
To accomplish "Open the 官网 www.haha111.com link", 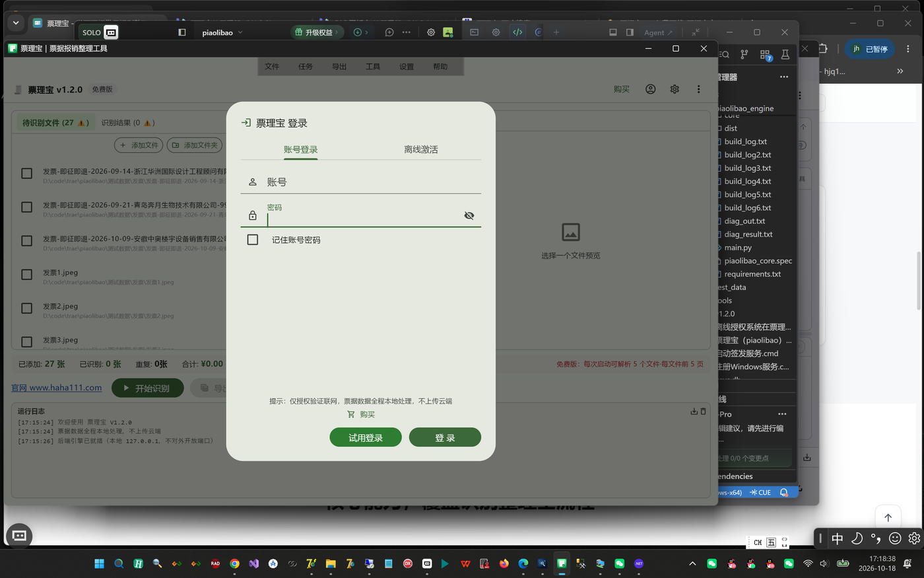I will (x=57, y=388).
